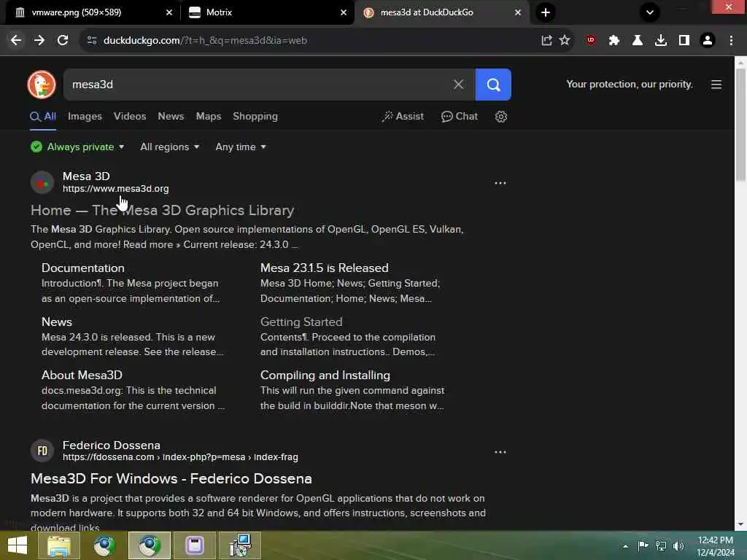Open the About Mesa3D sitelink
This screenshot has height=560, width=747.
[x=82, y=376]
